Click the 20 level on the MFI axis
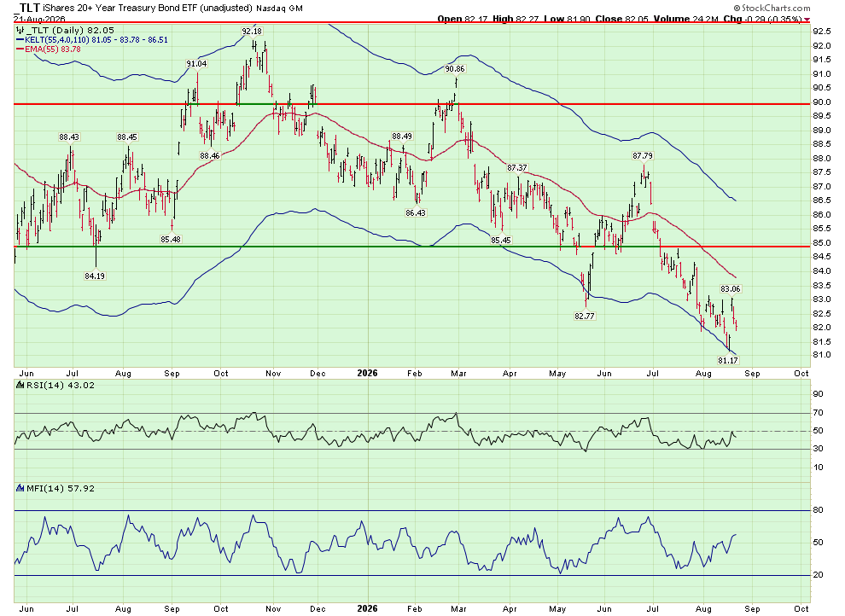The width and height of the screenshot is (845, 616). click(818, 575)
